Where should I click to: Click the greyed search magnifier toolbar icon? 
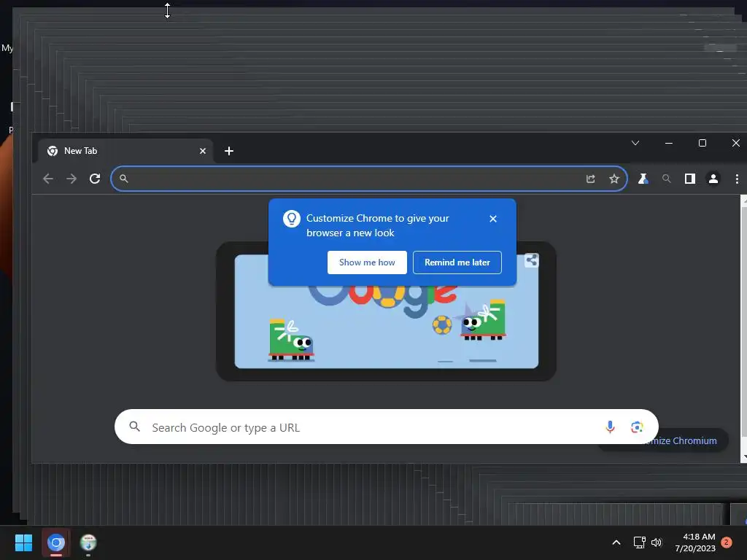pyautogui.click(x=667, y=179)
